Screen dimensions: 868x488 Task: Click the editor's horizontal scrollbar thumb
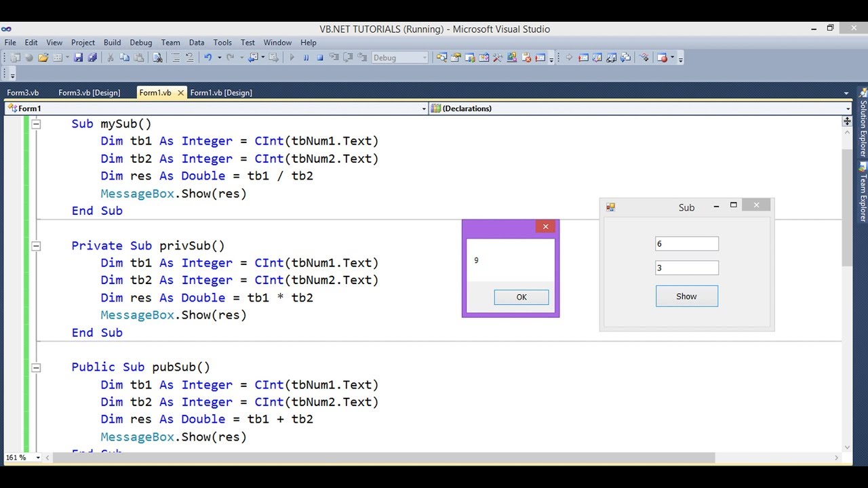tap(384, 458)
